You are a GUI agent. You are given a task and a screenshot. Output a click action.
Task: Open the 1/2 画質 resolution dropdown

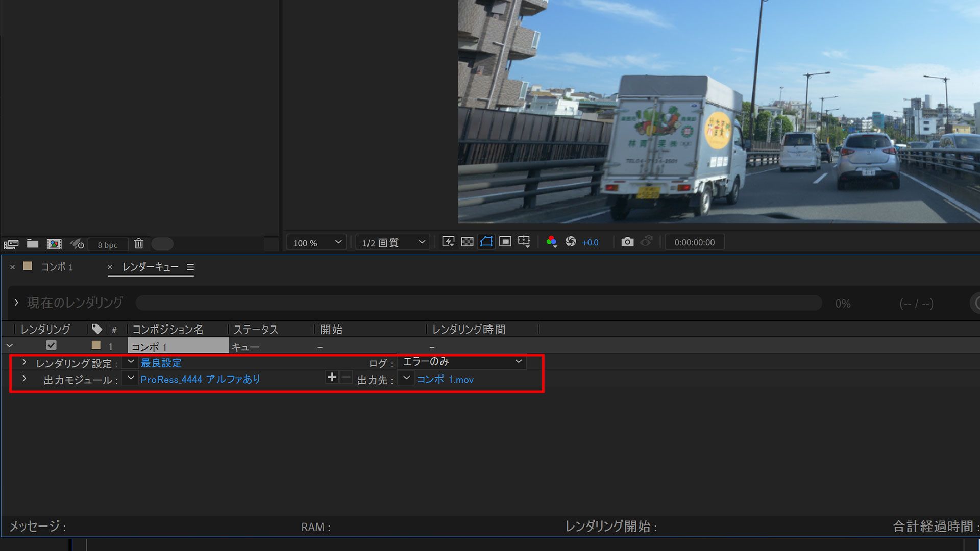tap(392, 242)
